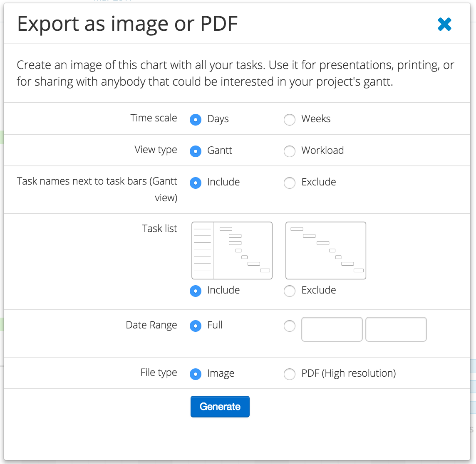Select Include for the task list

pyautogui.click(x=195, y=291)
